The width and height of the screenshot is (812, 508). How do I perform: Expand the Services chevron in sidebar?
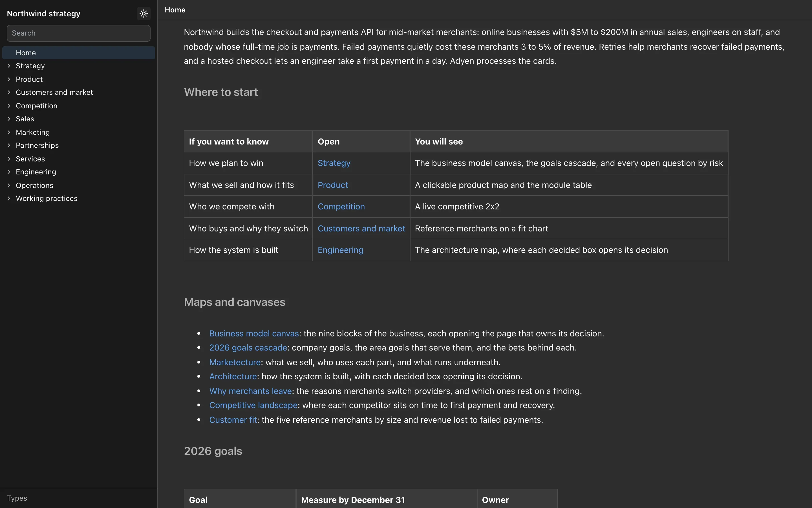9,159
